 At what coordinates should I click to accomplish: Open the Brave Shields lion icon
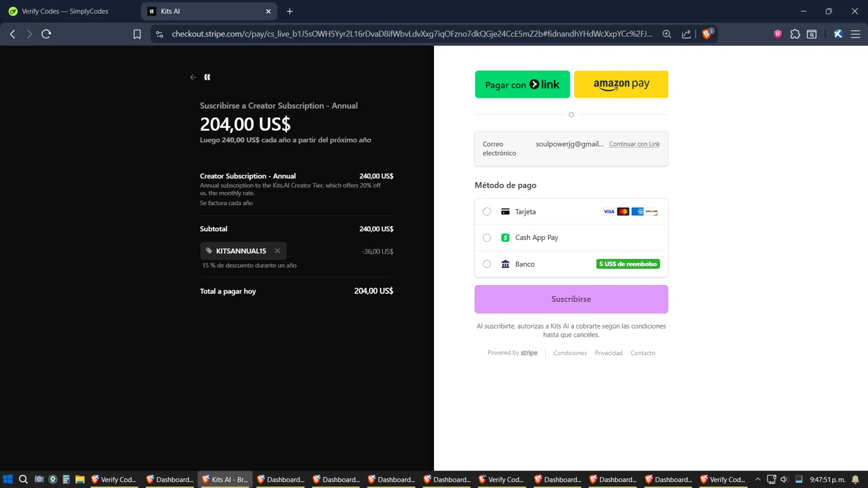[x=707, y=34]
